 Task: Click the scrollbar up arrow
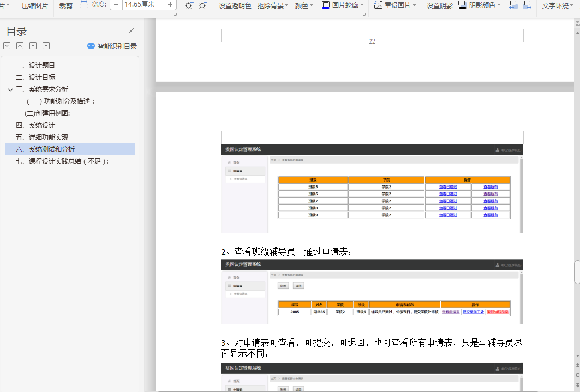[x=577, y=33]
